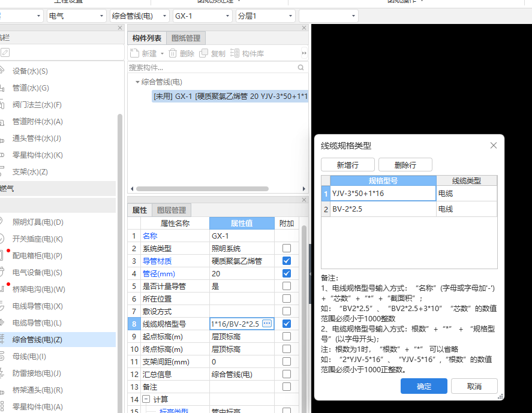Collapse the 综合管线(电) tree node
The height and width of the screenshot is (413, 532).
point(137,82)
